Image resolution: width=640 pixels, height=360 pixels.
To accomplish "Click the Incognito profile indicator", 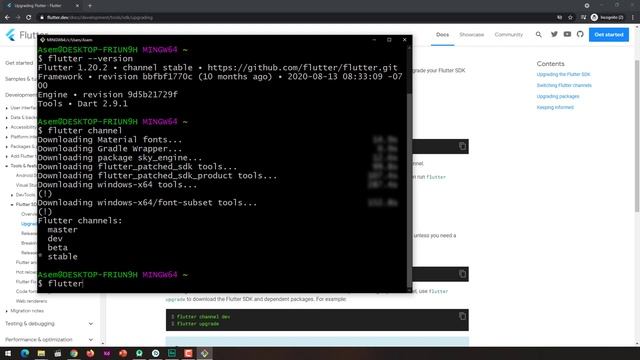I will click(607, 18).
